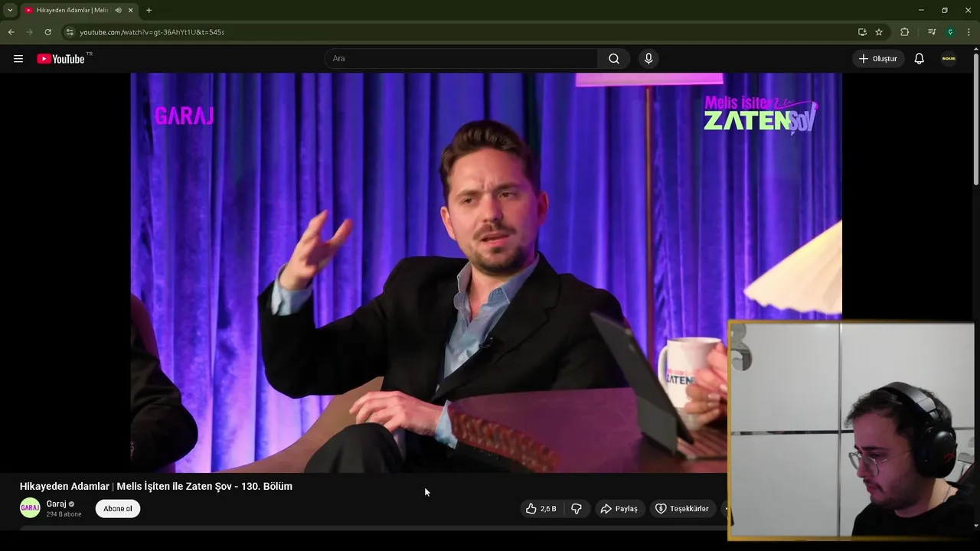Go back with the browser back arrow

coord(11,32)
